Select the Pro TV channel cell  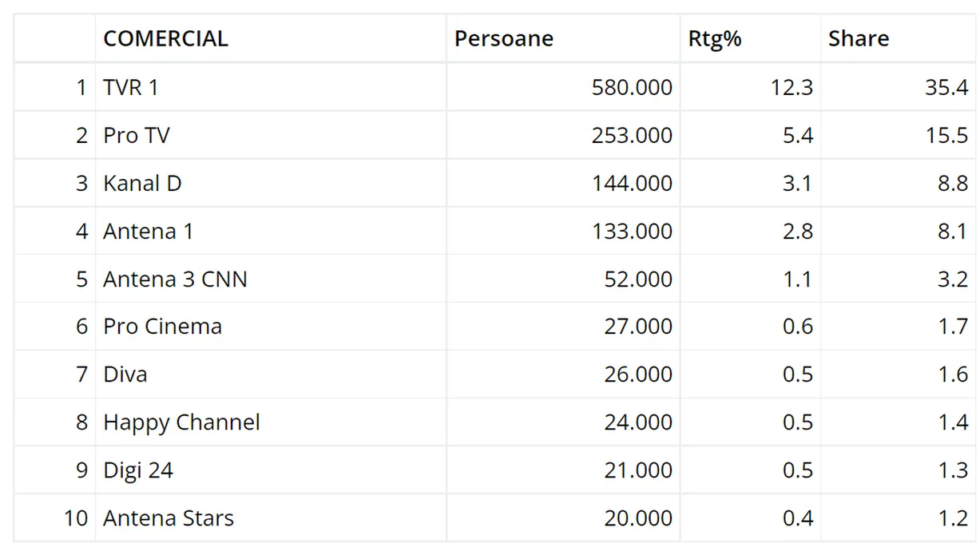137,135
